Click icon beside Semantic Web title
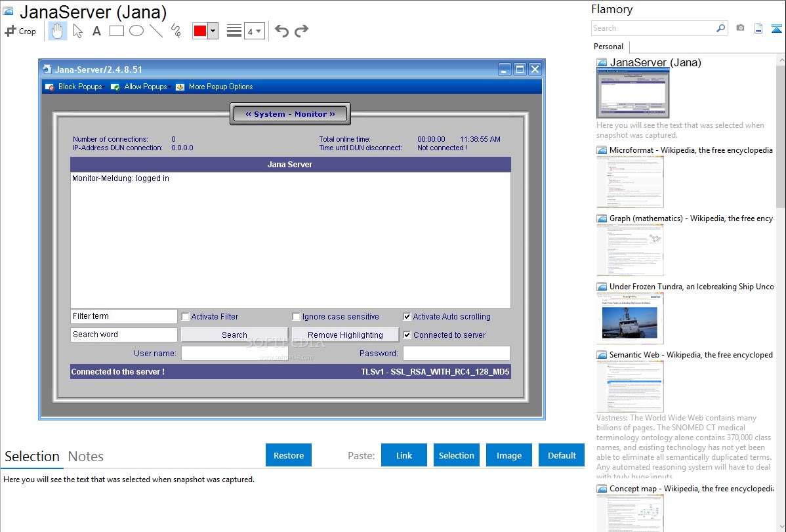Image resolution: width=786 pixels, height=532 pixels. (x=602, y=354)
